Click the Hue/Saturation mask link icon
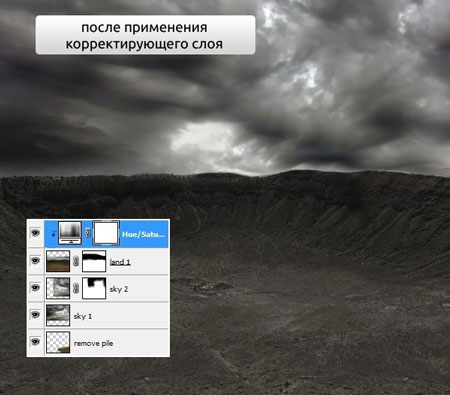 point(88,233)
